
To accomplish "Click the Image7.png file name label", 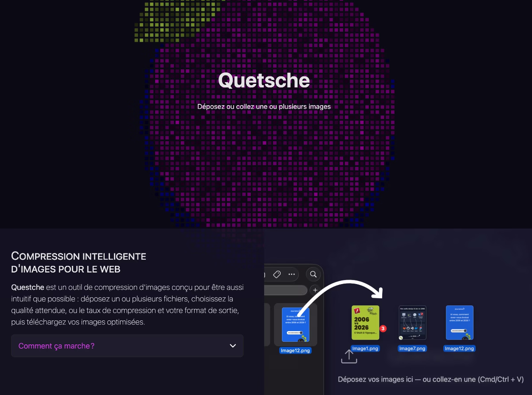I will (x=412, y=348).
